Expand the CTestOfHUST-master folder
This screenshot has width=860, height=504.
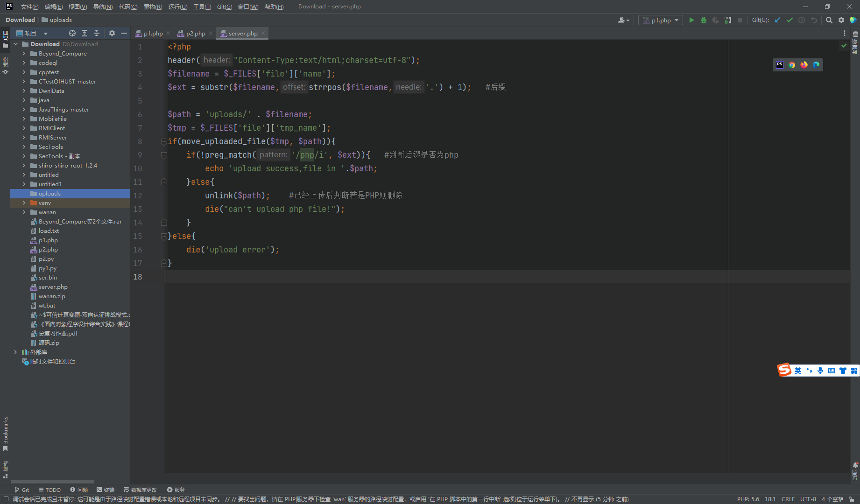[24, 82]
